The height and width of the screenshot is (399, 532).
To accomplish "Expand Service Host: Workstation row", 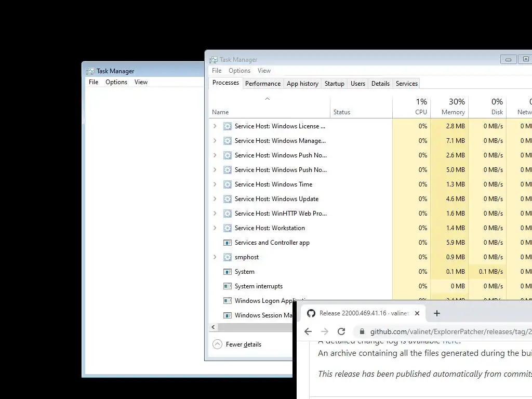I will tap(215, 228).
